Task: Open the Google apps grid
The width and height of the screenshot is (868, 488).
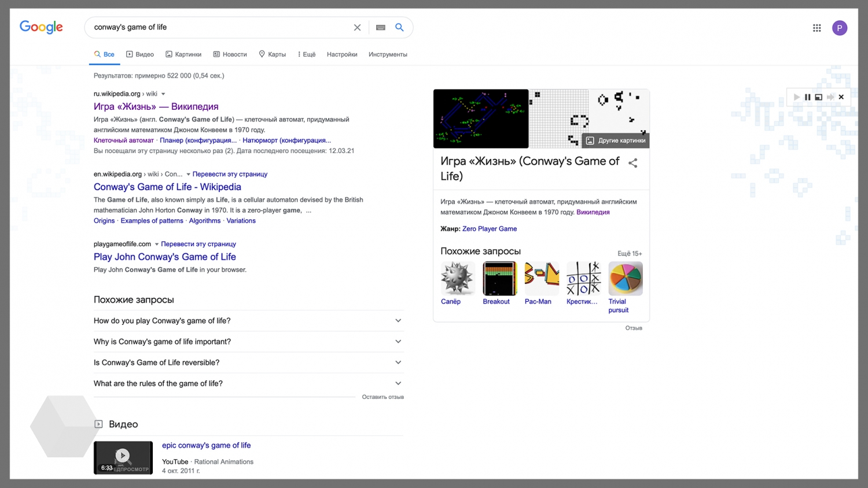Action: click(816, 28)
